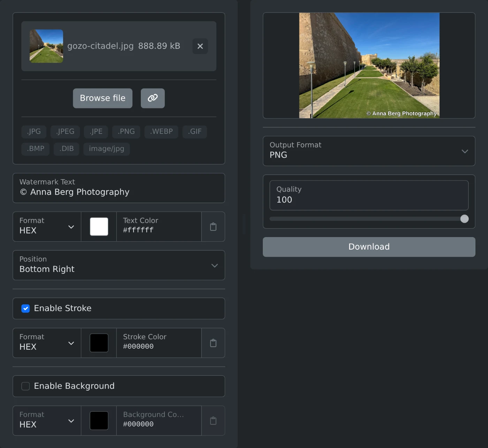Click the .JPG format tag
The image size is (488, 448).
(34, 132)
